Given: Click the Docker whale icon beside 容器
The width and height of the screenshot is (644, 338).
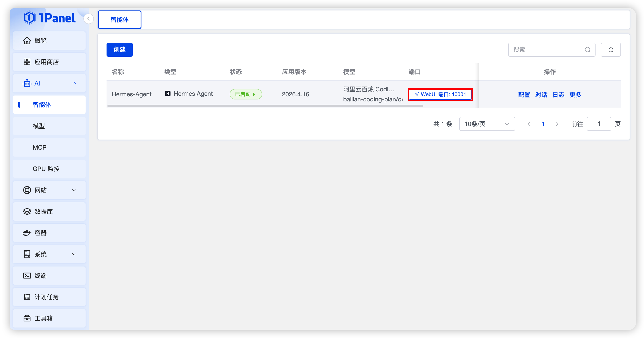Looking at the screenshot, I should pyautogui.click(x=27, y=233).
